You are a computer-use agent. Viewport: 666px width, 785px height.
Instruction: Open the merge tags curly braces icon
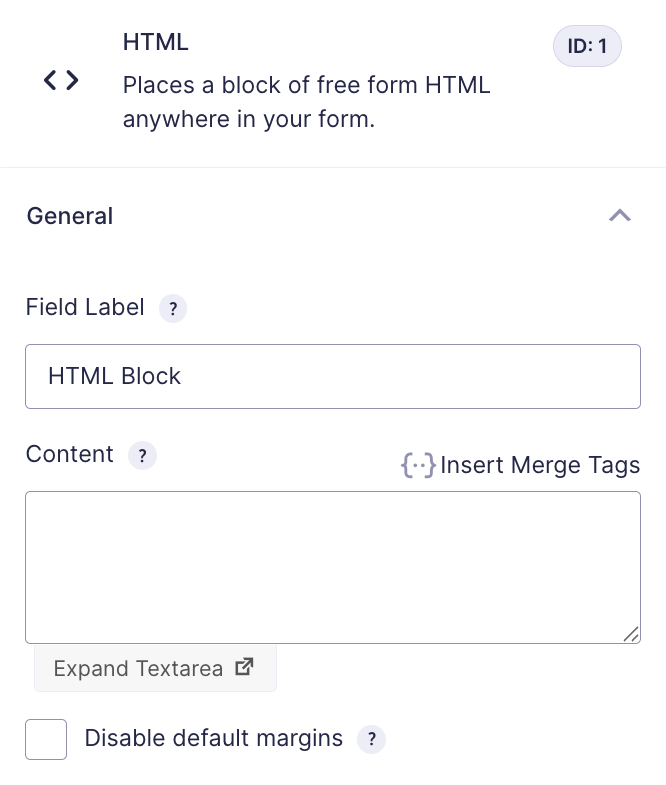click(x=418, y=465)
